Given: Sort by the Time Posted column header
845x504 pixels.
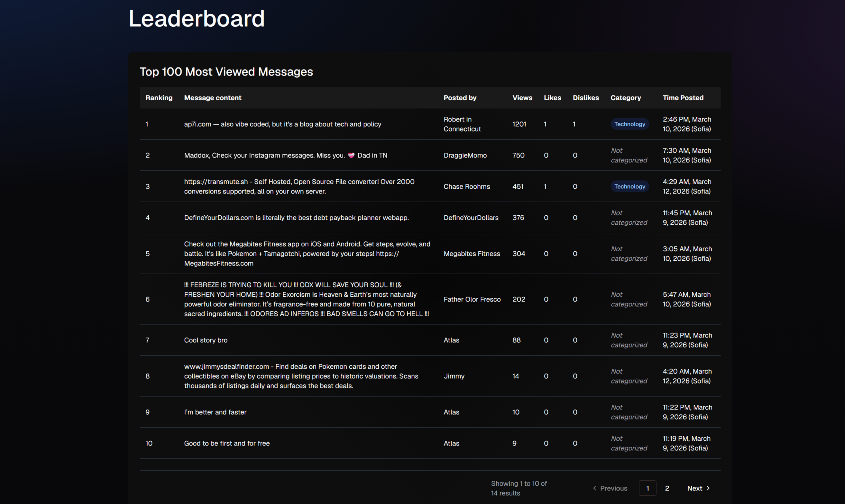Looking at the screenshot, I should [683, 97].
